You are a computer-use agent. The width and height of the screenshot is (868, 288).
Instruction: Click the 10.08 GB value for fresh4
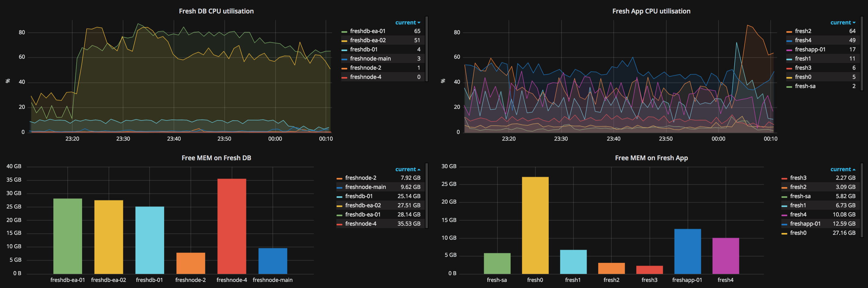pyautogui.click(x=844, y=214)
